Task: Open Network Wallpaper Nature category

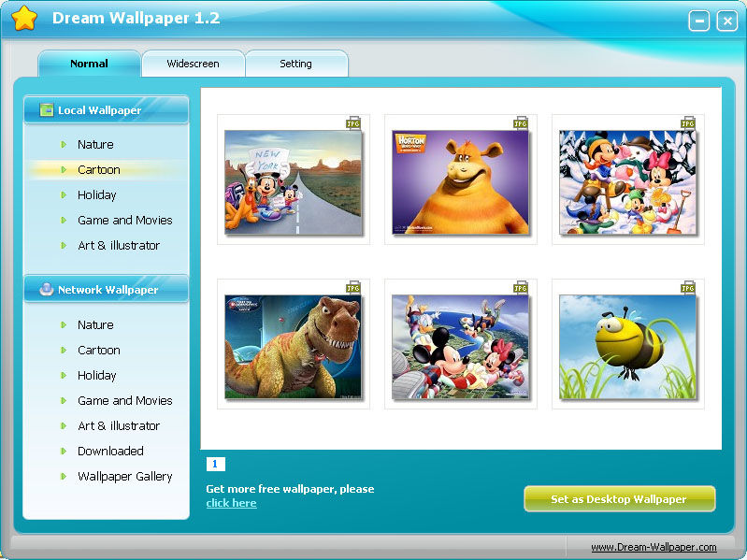Action: click(x=95, y=324)
